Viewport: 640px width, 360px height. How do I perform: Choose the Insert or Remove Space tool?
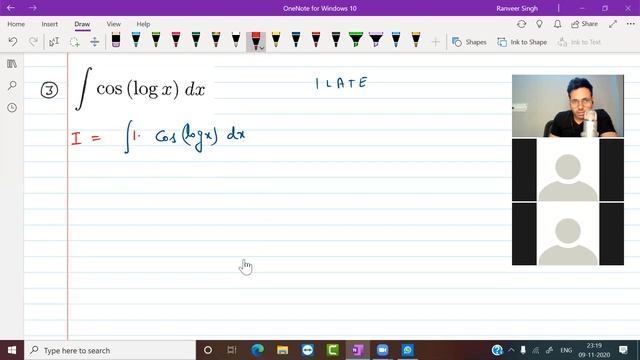coord(94,42)
